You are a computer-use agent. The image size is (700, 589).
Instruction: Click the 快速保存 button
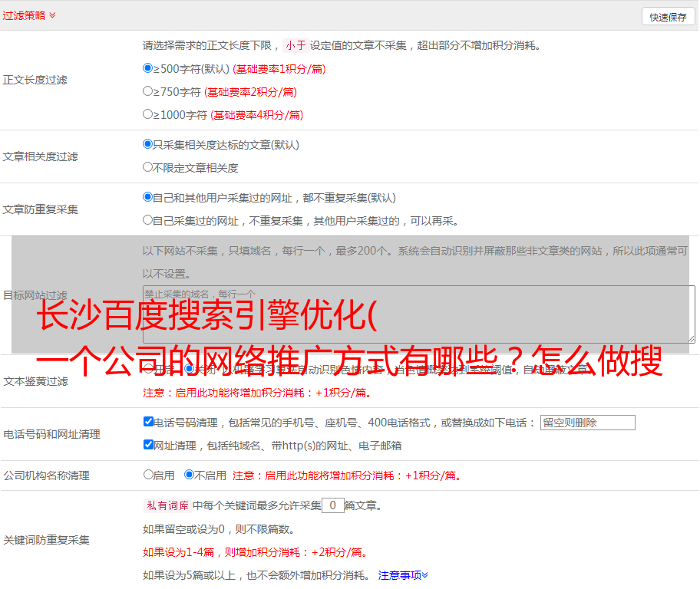tap(668, 17)
